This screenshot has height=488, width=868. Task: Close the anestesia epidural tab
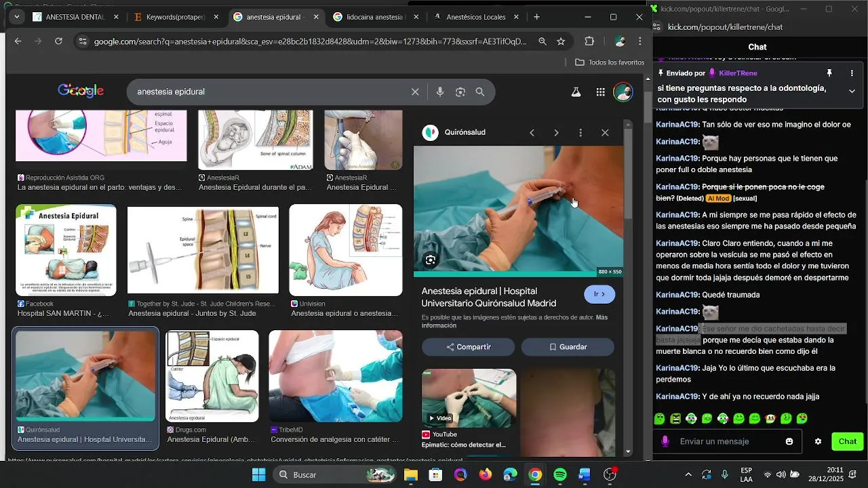pyautogui.click(x=316, y=17)
